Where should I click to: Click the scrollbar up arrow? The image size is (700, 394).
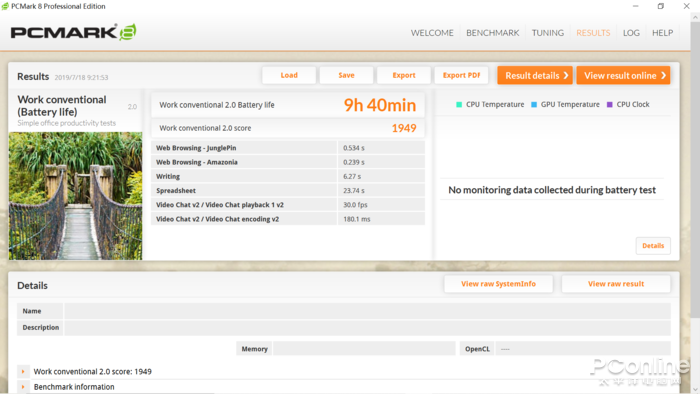[695, 17]
